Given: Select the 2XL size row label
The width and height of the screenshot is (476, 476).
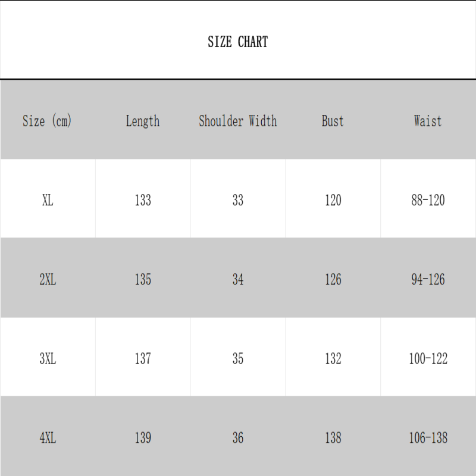Looking at the screenshot, I should pyautogui.click(x=48, y=280).
